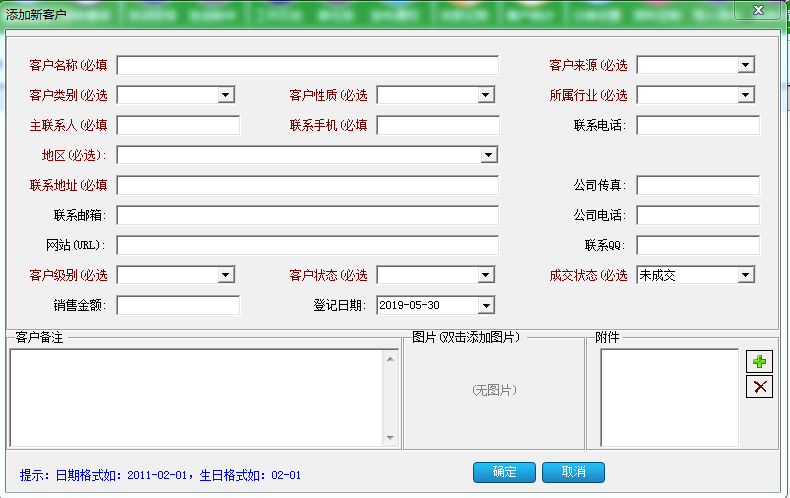Open the 登记日期 date picker
The width and height of the screenshot is (790, 498).
tap(486, 305)
